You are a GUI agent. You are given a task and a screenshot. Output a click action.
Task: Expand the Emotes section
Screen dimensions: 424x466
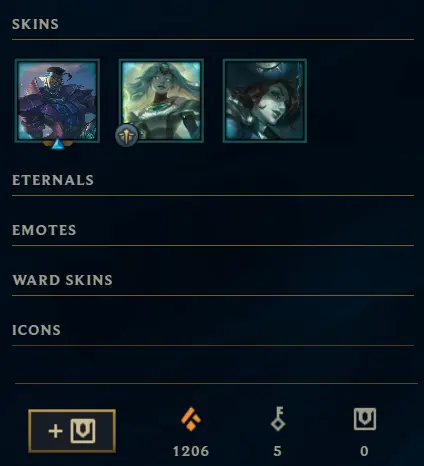pyautogui.click(x=44, y=230)
